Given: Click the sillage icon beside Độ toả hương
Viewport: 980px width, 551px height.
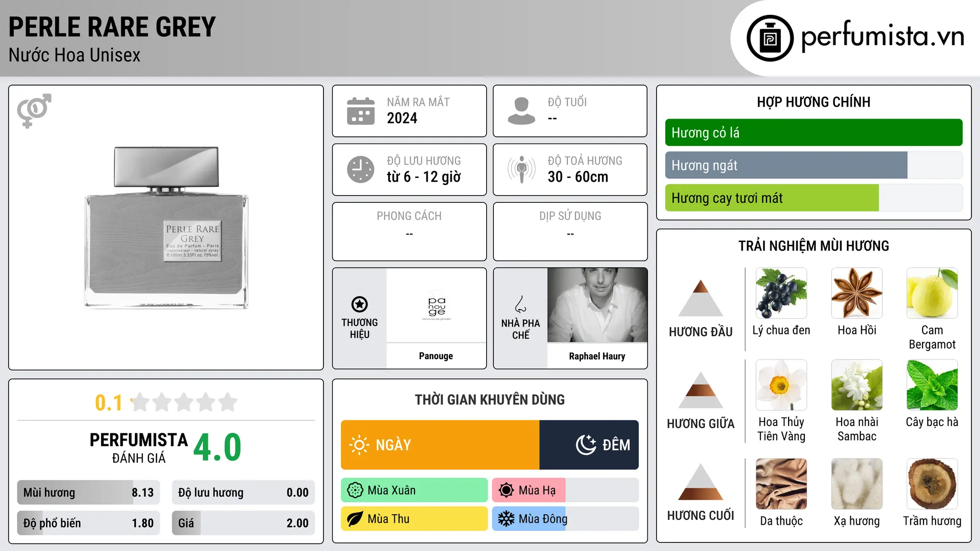Looking at the screenshot, I should (x=522, y=169).
